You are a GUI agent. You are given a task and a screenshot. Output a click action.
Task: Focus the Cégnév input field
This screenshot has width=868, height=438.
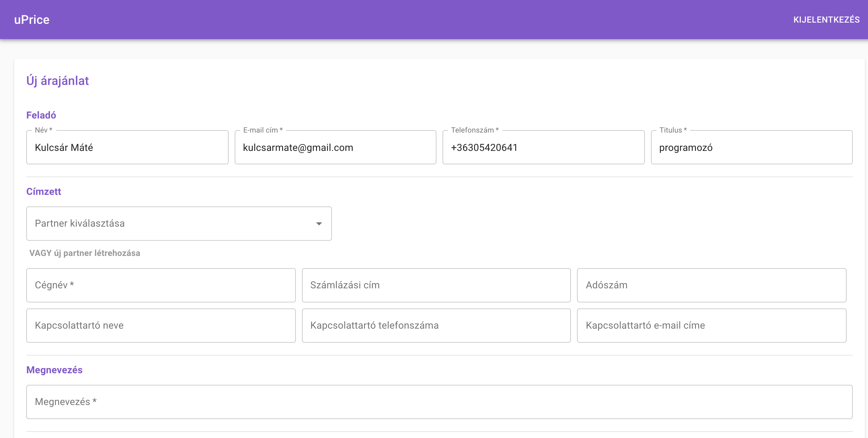point(161,285)
